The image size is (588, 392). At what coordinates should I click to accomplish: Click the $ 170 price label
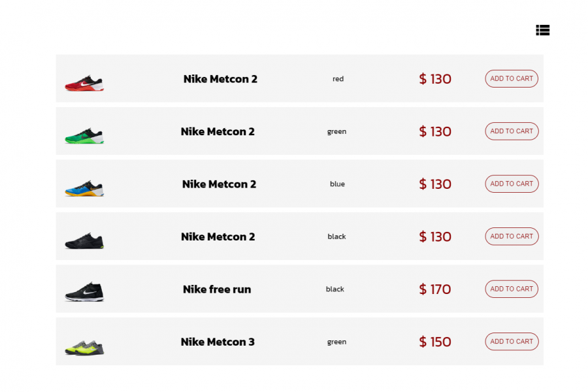pyautogui.click(x=435, y=289)
